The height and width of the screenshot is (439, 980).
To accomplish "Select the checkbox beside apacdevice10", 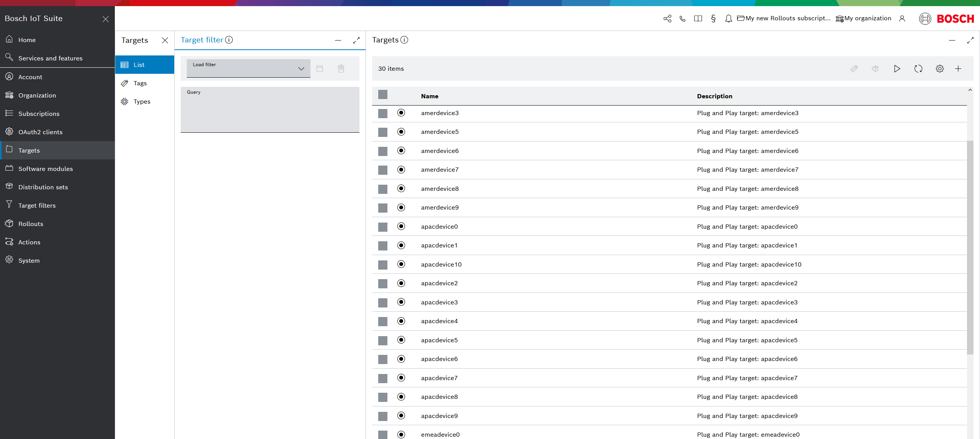I will pyautogui.click(x=382, y=265).
